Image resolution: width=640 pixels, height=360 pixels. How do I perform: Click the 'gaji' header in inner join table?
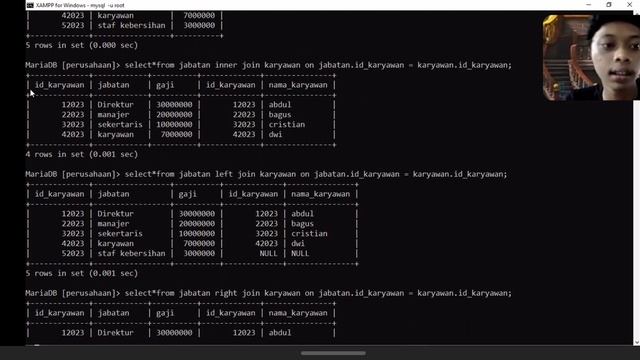(x=165, y=85)
